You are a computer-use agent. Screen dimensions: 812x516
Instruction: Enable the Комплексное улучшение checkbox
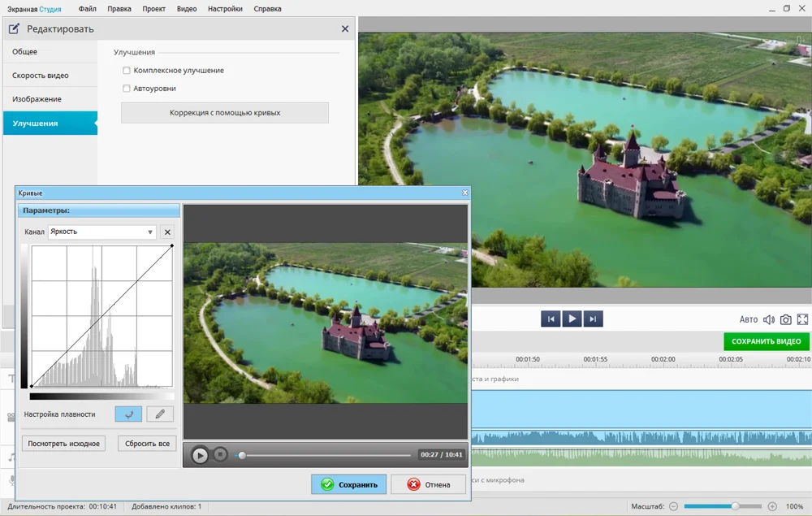pyautogui.click(x=127, y=71)
